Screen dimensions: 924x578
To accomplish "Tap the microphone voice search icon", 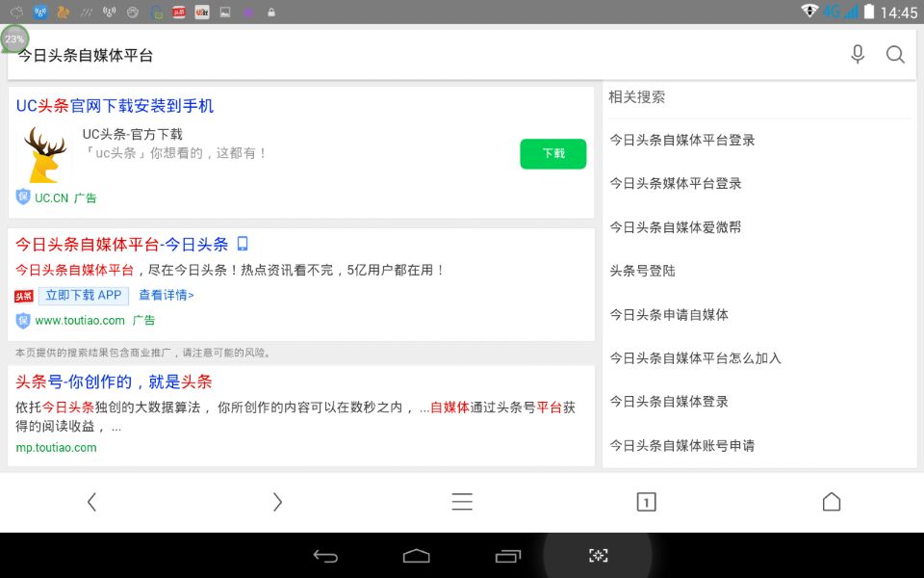I will pyautogui.click(x=858, y=54).
